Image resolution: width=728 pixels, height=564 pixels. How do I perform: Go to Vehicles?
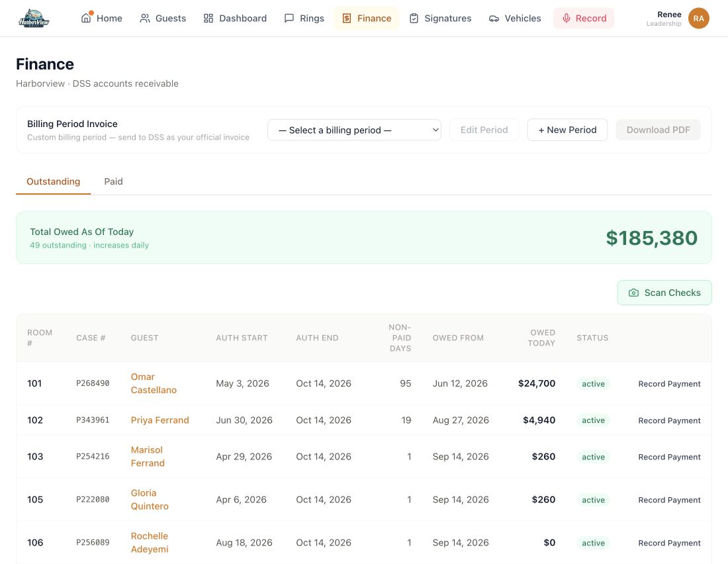point(515,18)
